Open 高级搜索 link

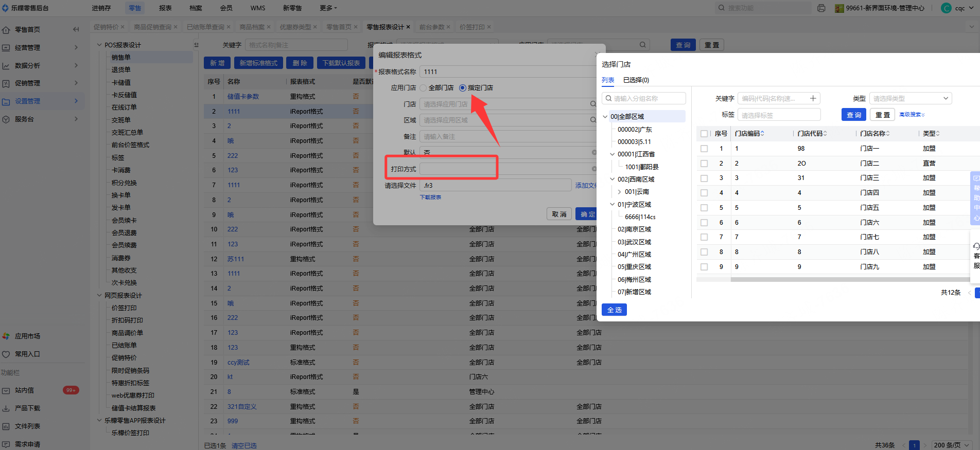tap(912, 115)
